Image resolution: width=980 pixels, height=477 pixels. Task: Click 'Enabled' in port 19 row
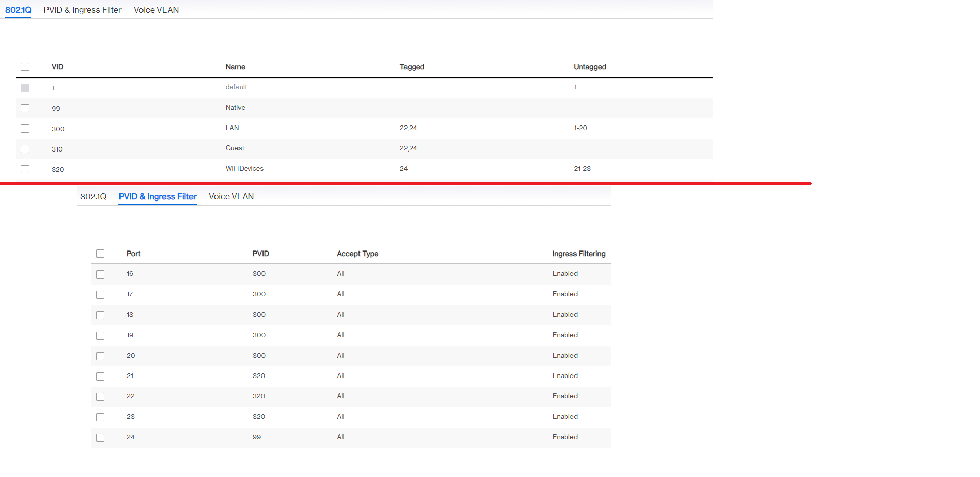pos(565,335)
